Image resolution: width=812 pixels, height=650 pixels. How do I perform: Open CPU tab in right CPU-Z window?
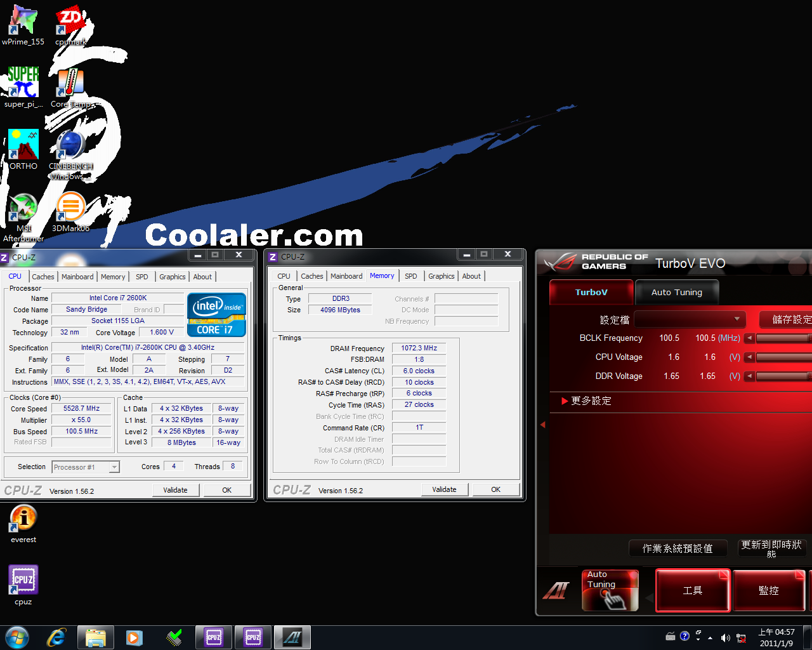[284, 276]
